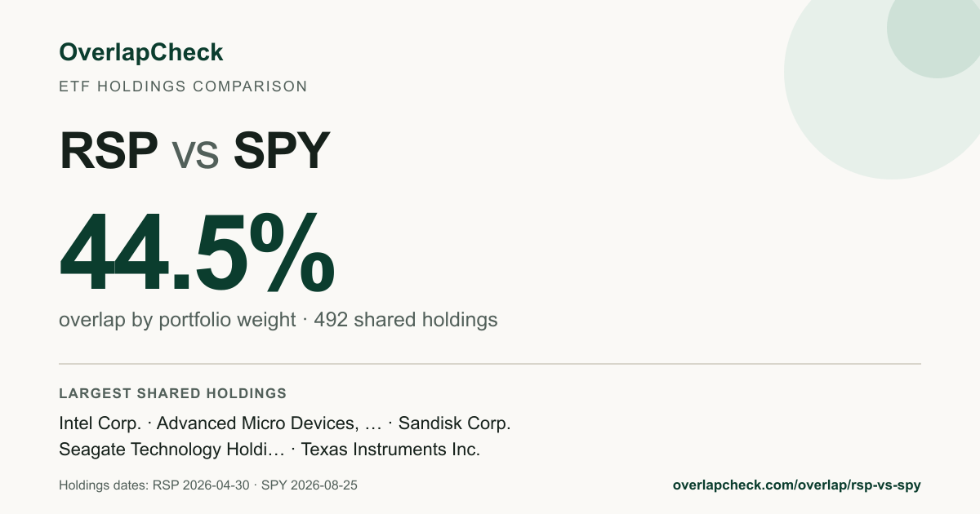Open the overlapcheck.com/overlap/rsp-vs-spy link
The width and height of the screenshot is (980, 514).
tap(796, 485)
